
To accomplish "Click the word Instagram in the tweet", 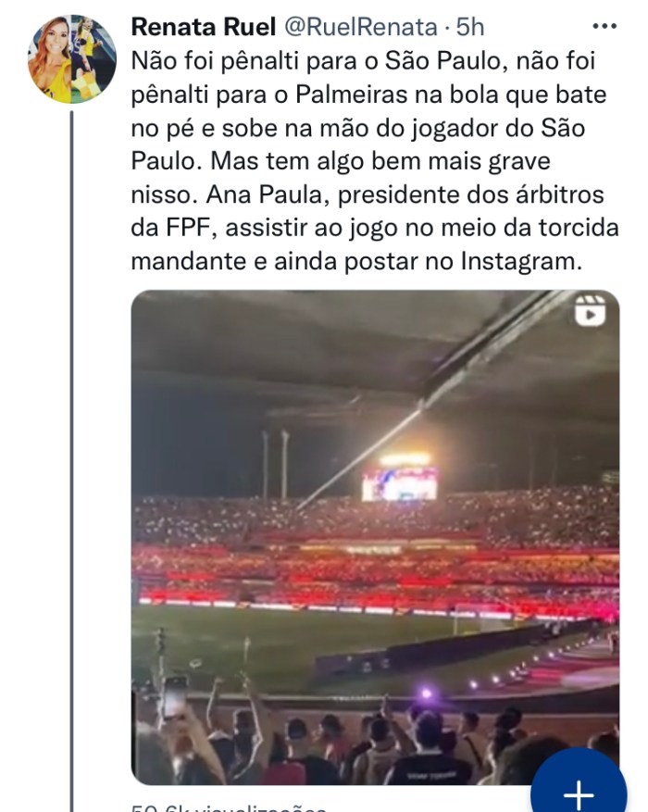I will tap(520, 262).
